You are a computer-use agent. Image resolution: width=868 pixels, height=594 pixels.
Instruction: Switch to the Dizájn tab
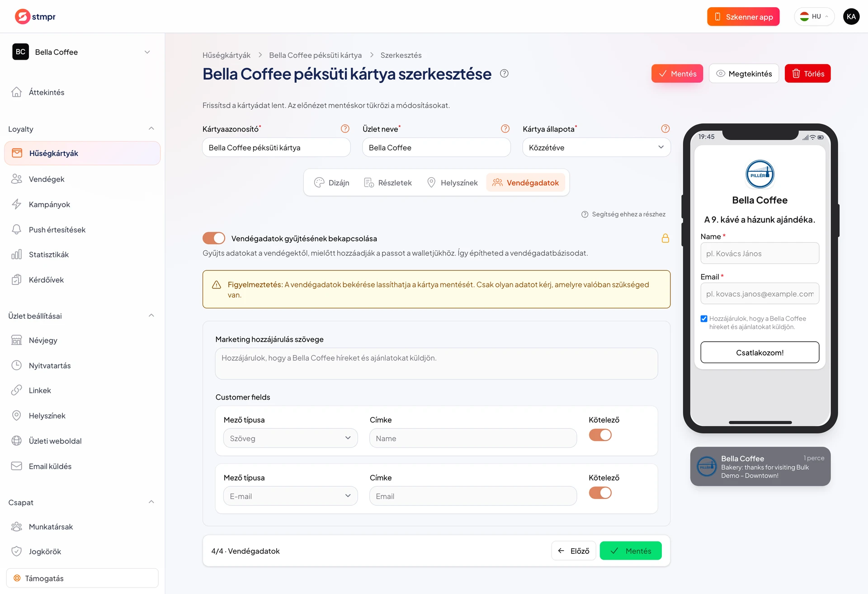pyautogui.click(x=332, y=183)
